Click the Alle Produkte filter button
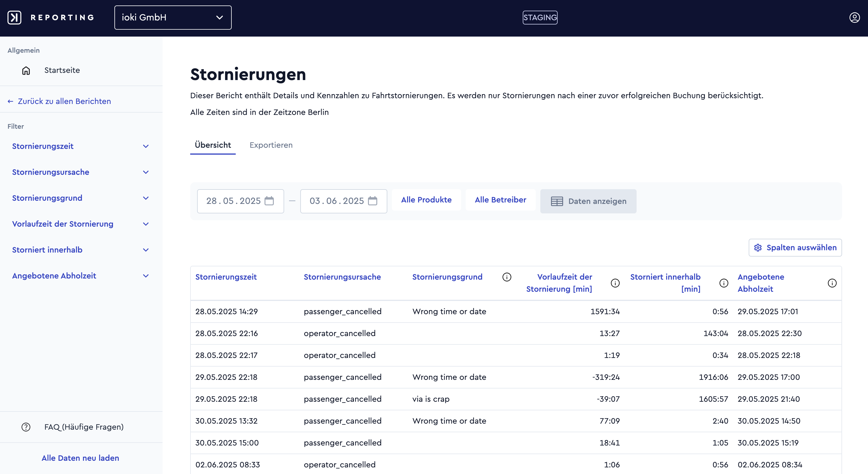Screen dimensions: 868x474 (426, 200)
